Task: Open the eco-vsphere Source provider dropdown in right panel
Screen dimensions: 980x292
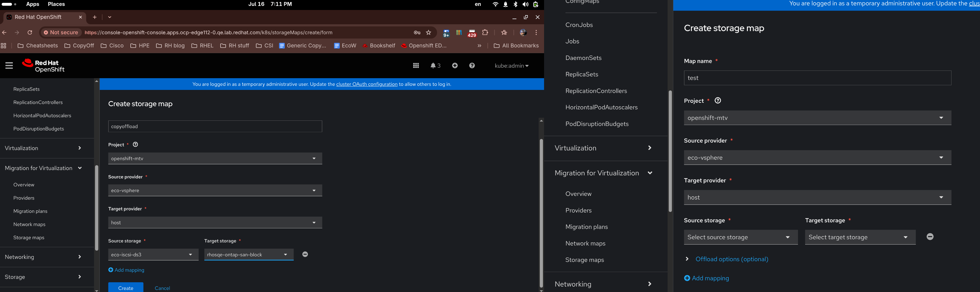Action: (818, 158)
